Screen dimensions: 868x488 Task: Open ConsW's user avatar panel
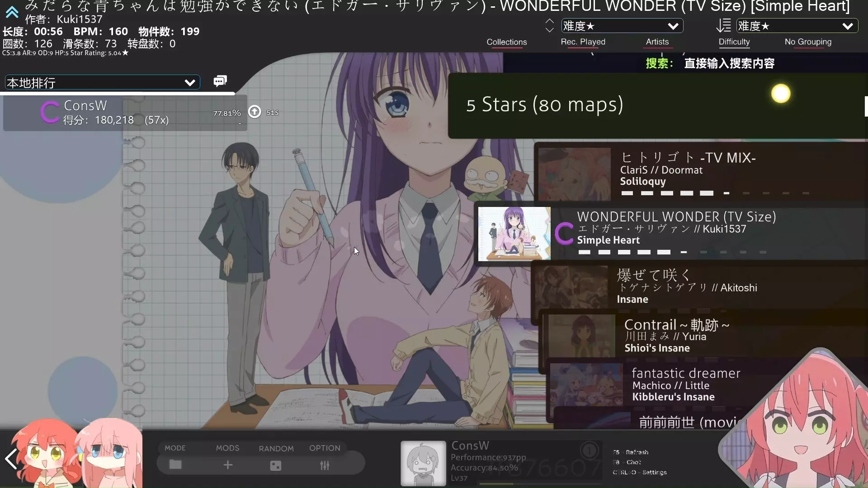point(423,463)
